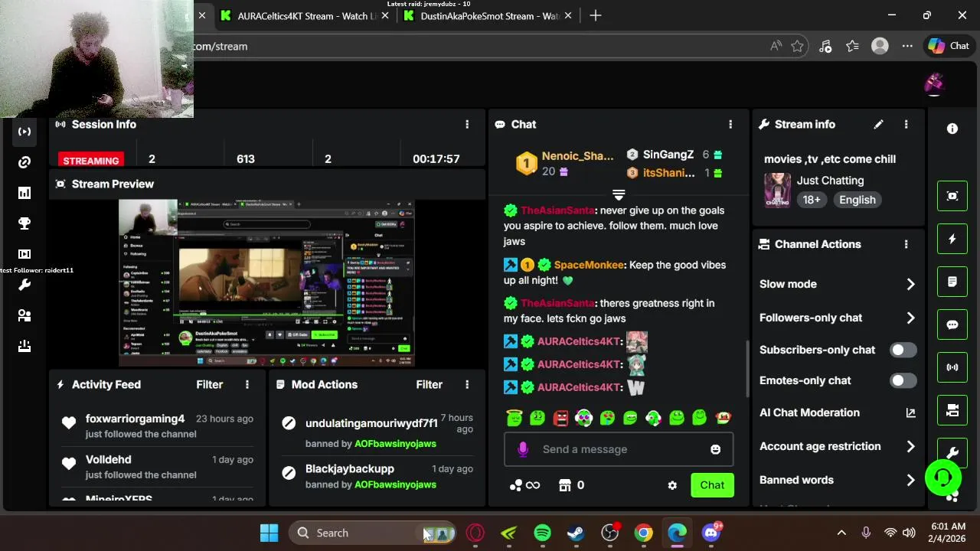
Task: Open Activity Feed Filter
Action: coord(209,384)
